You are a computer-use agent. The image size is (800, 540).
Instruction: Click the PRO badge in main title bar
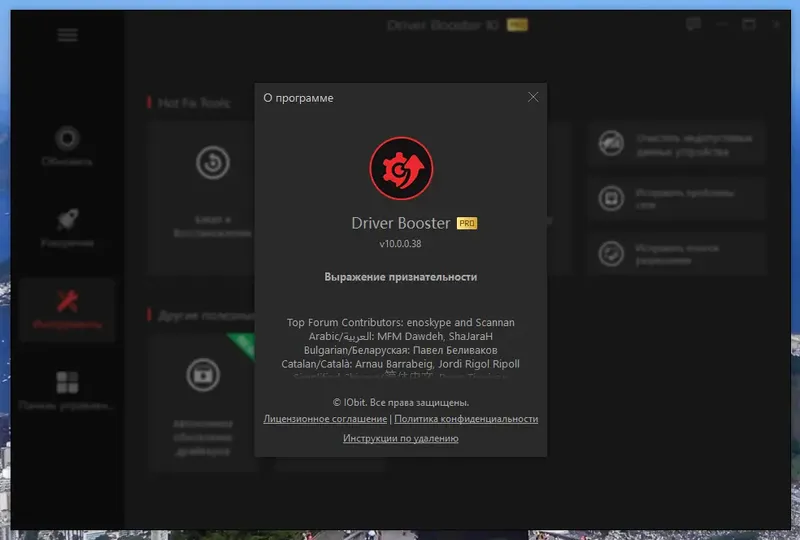pyautogui.click(x=517, y=24)
